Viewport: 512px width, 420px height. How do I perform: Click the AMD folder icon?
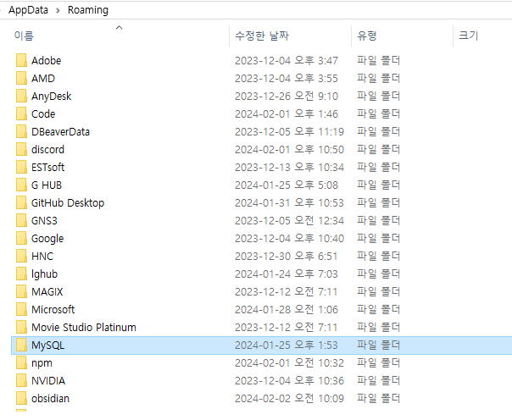coord(21,78)
